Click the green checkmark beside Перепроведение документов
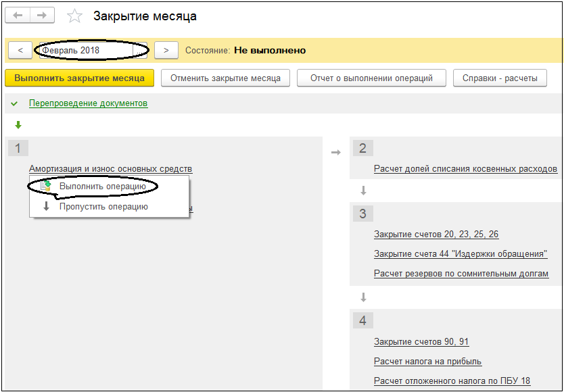Image resolution: width=564 pixels, height=392 pixels. 14,104
